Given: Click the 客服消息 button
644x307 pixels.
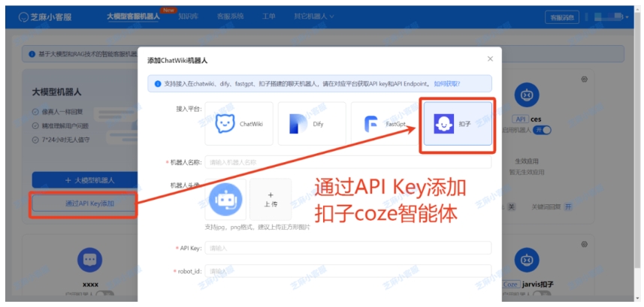Looking at the screenshot, I should (x=562, y=17).
